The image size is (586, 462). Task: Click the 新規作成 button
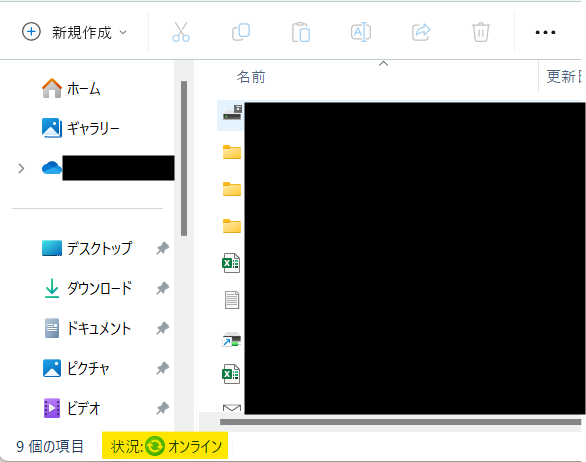pyautogui.click(x=74, y=32)
